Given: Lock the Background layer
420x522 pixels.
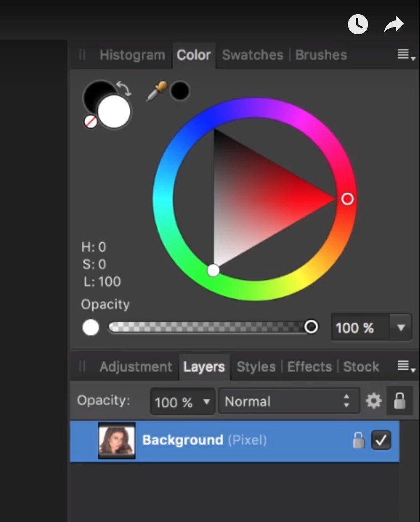Looking at the screenshot, I should (359, 440).
